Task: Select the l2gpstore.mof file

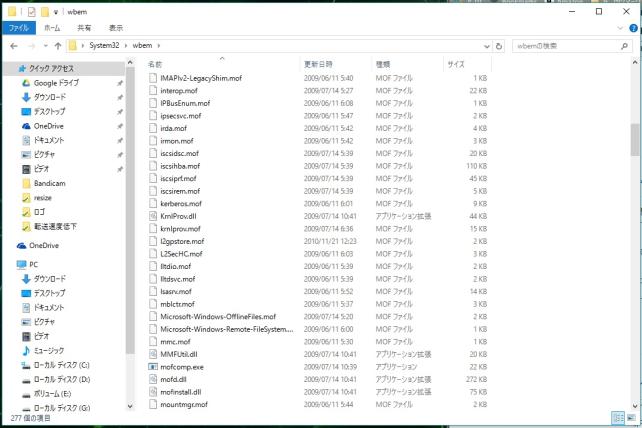Action: 182,241
